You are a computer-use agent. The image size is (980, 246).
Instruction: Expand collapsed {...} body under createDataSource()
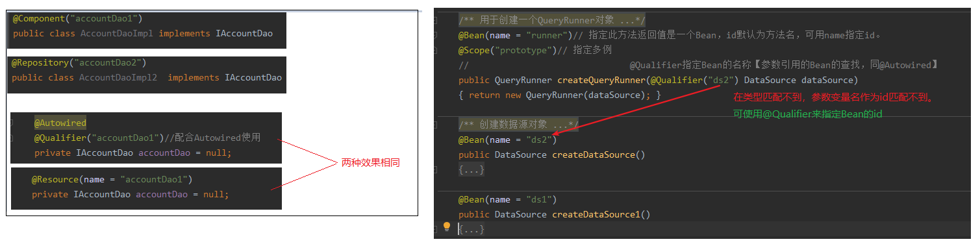pyautogui.click(x=471, y=169)
